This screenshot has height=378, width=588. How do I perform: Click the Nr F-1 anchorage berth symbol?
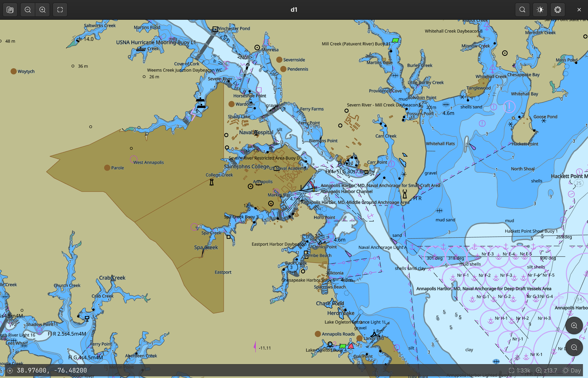[453, 278]
